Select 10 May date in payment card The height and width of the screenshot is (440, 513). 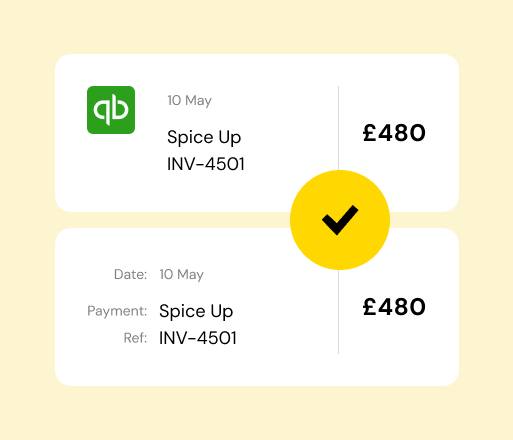[x=181, y=275]
